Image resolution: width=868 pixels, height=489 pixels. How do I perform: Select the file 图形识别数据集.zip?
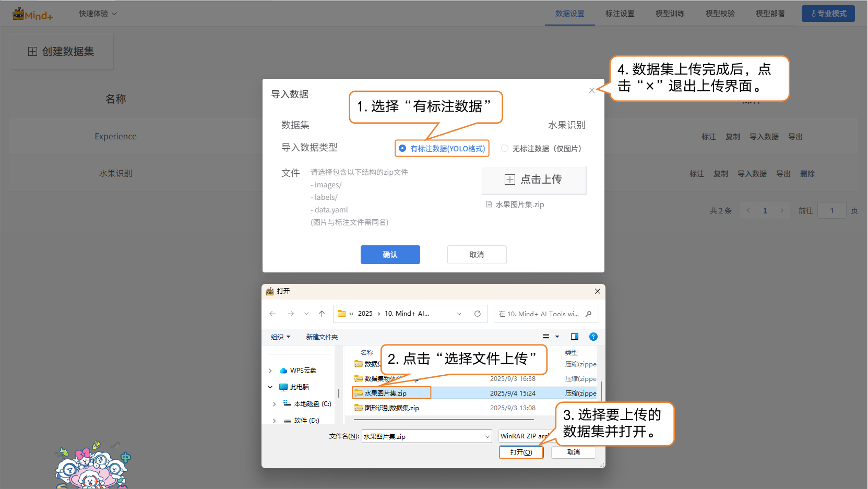391,408
